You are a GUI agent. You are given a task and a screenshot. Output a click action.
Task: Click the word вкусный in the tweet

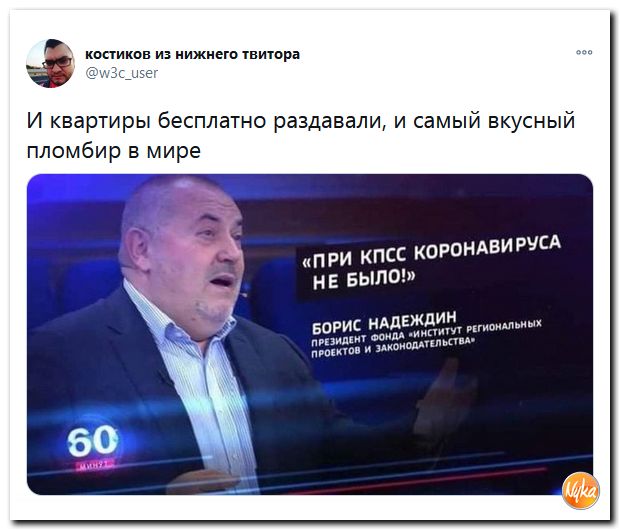point(531,121)
